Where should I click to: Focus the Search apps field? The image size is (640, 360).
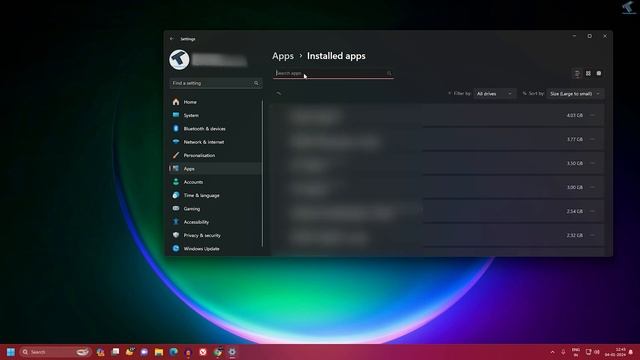[333, 73]
